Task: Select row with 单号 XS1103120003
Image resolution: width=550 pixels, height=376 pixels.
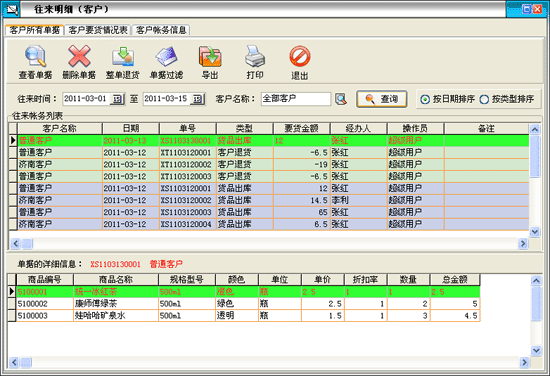Action: (269, 212)
